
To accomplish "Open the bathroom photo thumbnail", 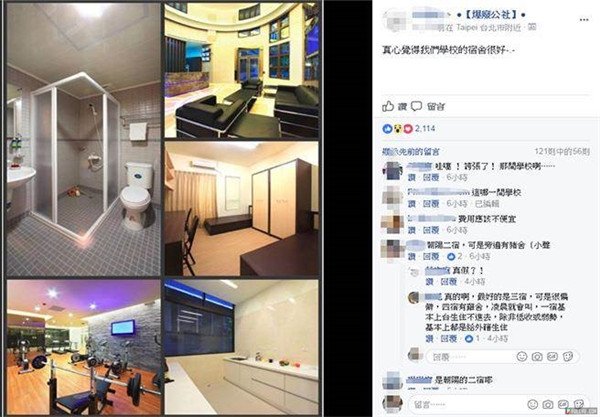I will pos(83,140).
